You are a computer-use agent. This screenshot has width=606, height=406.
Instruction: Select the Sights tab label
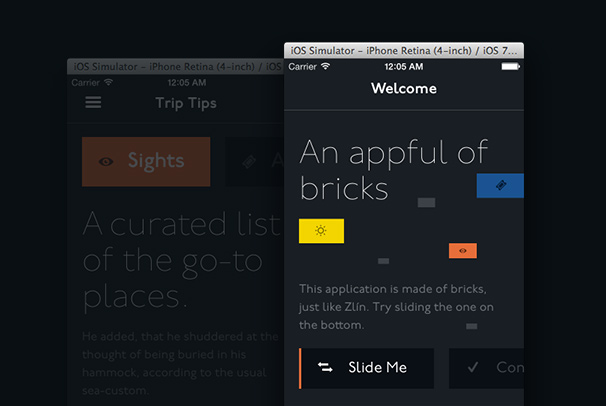point(155,162)
